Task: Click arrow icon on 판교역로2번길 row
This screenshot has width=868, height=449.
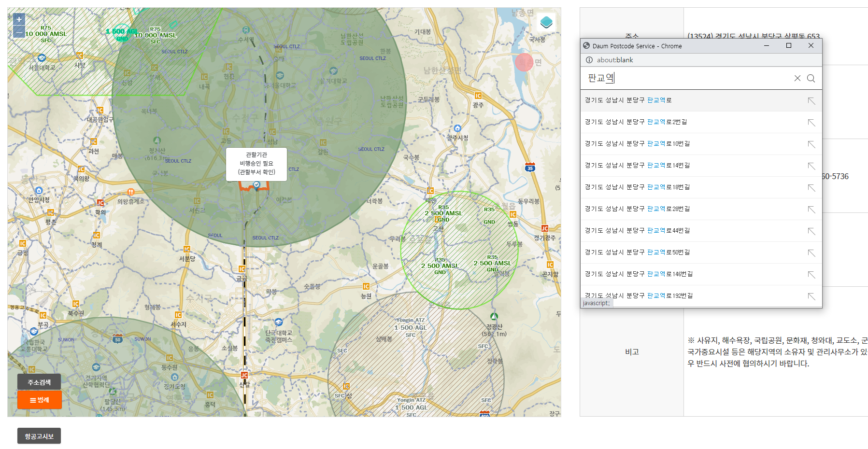Action: pos(811,123)
